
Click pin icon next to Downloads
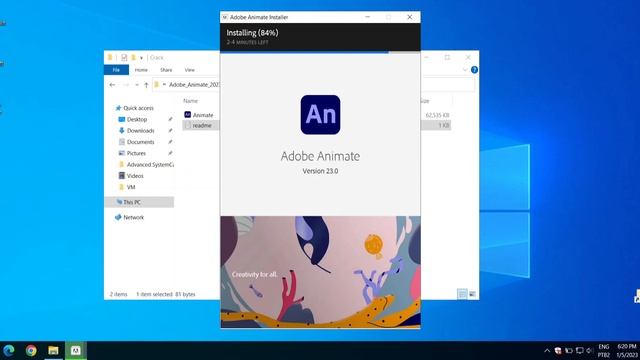point(170,131)
